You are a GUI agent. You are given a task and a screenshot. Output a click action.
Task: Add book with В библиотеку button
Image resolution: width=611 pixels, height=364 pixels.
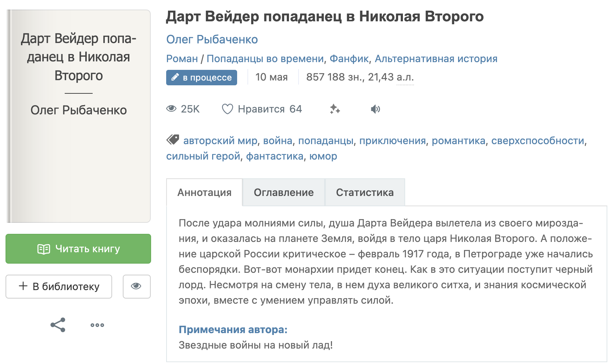[x=59, y=286]
